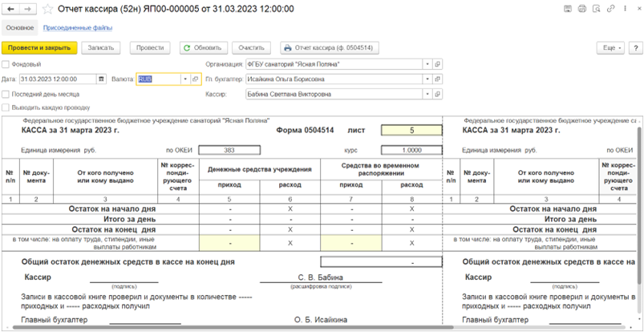Image resolution: width=644 pixels, height=332 pixels.
Task: Click Провести и закрыть button
Action: click(39, 47)
